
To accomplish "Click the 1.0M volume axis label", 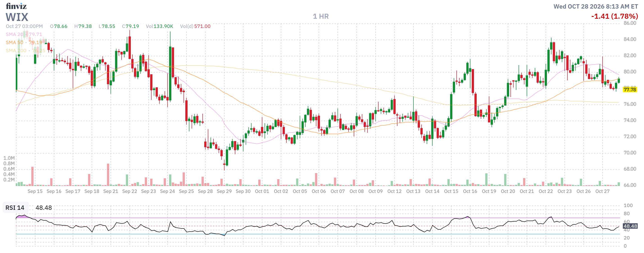I will click(x=9, y=158).
